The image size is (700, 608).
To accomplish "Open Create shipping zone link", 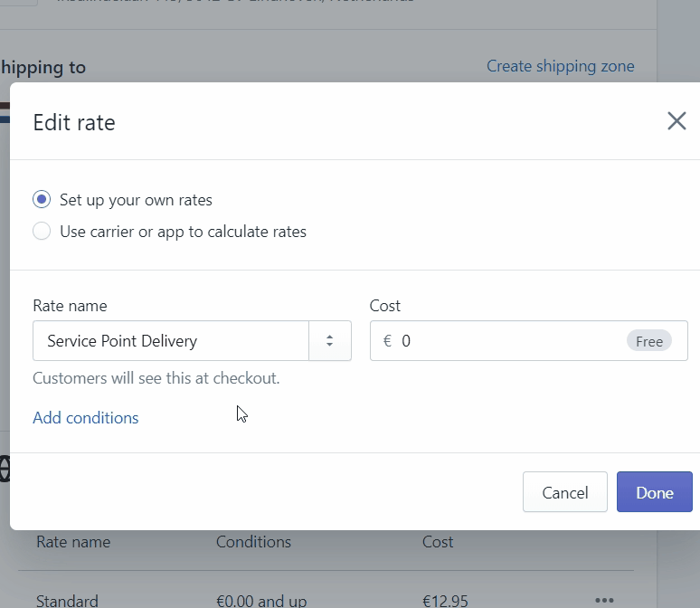I will (560, 66).
